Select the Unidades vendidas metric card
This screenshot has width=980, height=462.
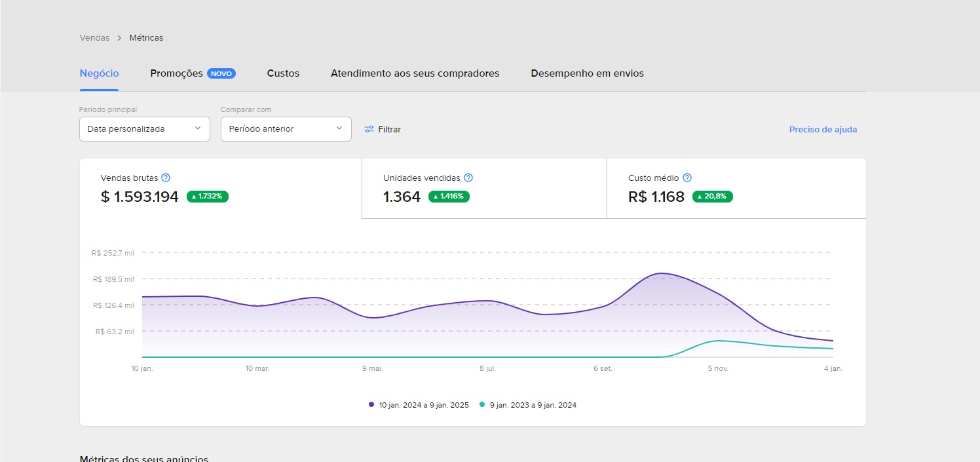point(484,189)
